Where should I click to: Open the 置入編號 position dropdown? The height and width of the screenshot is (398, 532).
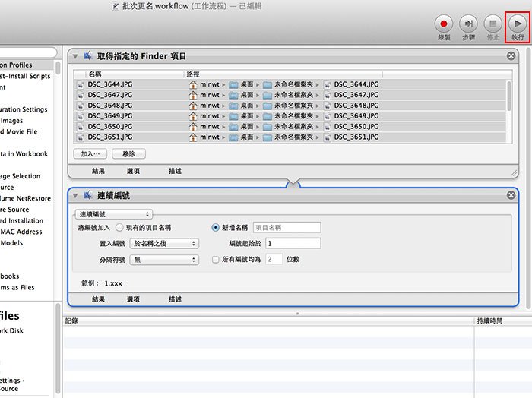pyautogui.click(x=164, y=243)
